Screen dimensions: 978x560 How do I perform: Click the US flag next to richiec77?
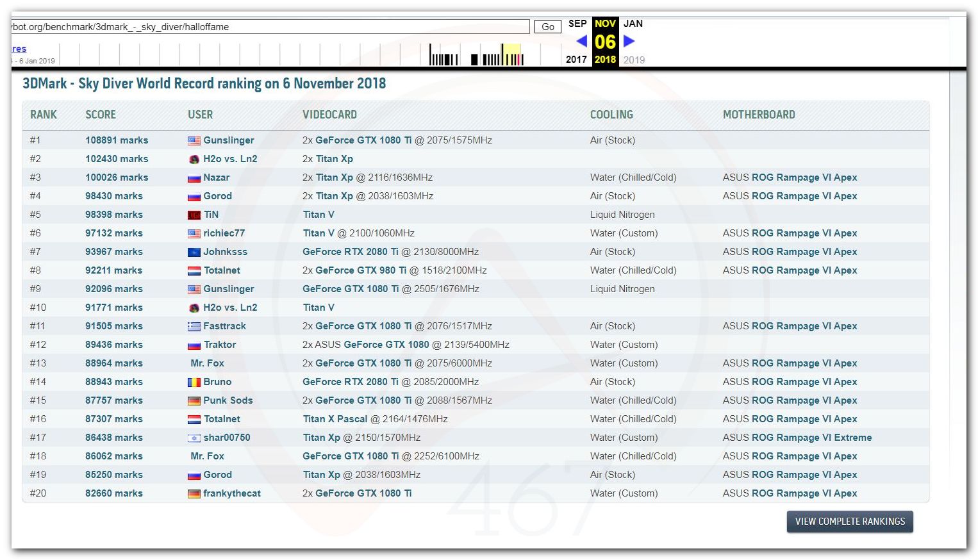194,234
